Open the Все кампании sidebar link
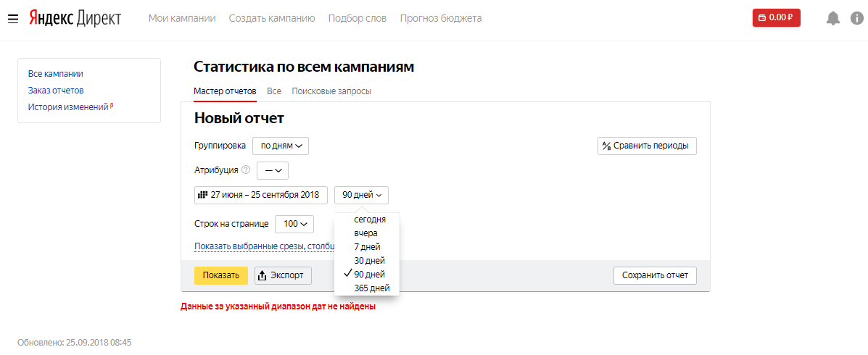This screenshot has width=868, height=355. (56, 74)
